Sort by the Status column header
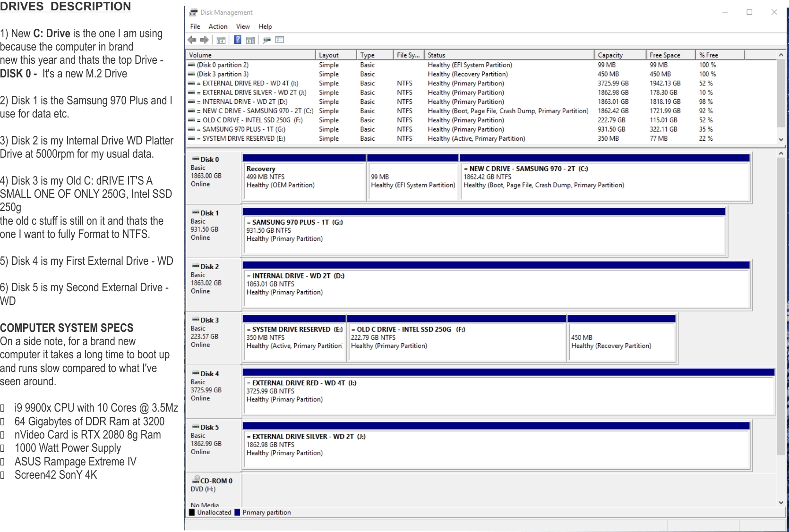Screen dimensions: 789x532 (x=509, y=55)
